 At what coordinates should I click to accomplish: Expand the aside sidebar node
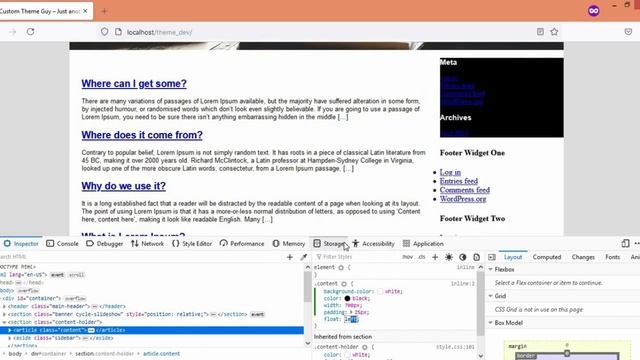click(10, 338)
